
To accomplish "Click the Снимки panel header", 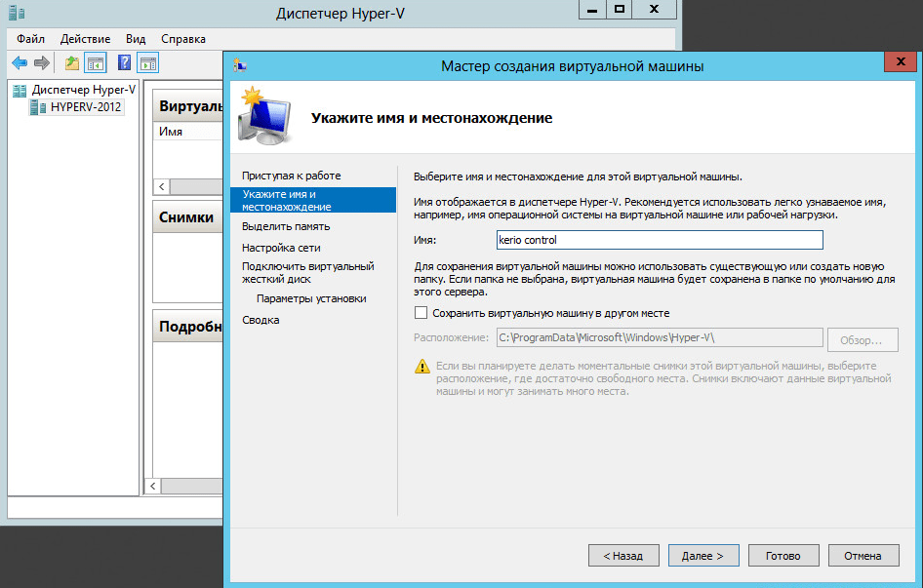I will [x=186, y=217].
